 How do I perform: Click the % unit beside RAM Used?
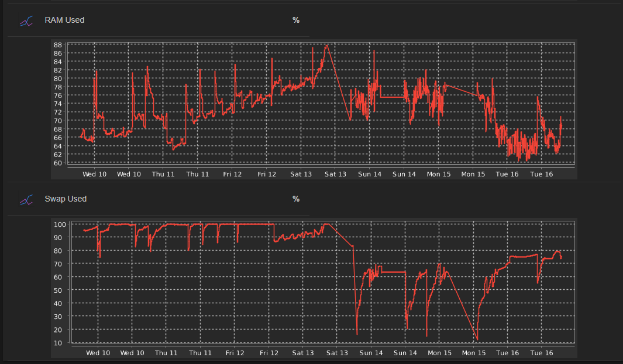click(x=296, y=20)
